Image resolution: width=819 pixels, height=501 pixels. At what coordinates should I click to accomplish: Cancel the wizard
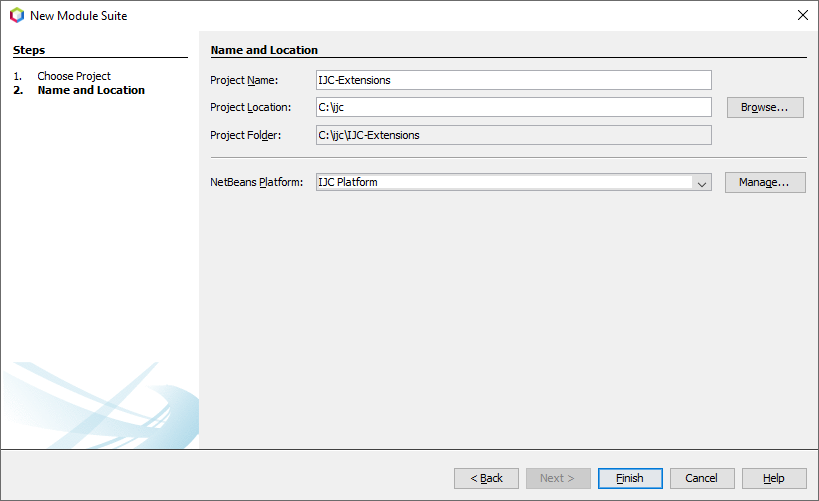pyautogui.click(x=702, y=478)
